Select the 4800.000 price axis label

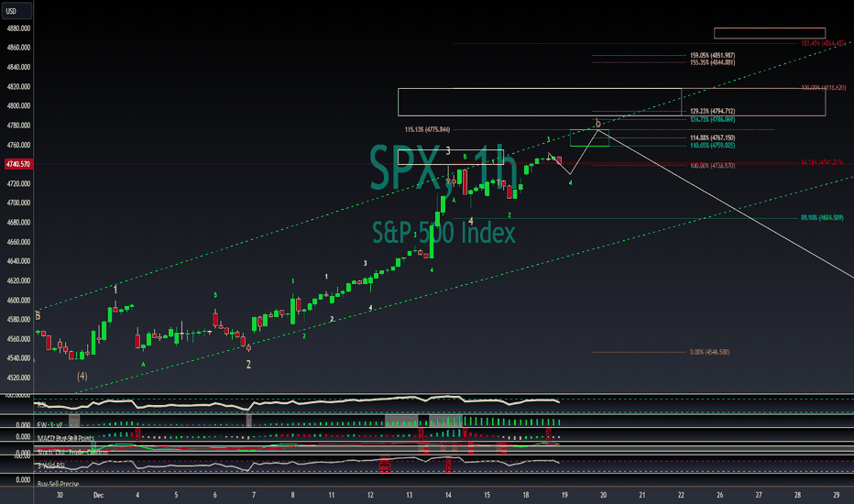18,105
